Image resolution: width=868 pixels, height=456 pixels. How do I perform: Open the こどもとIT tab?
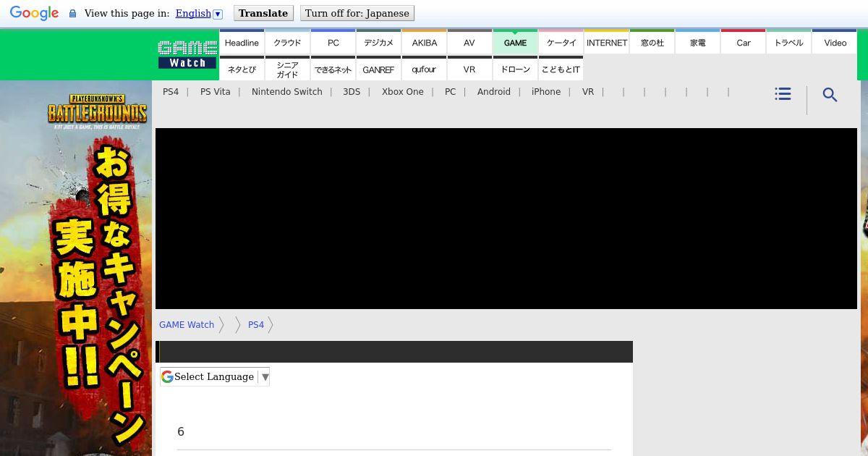point(561,68)
